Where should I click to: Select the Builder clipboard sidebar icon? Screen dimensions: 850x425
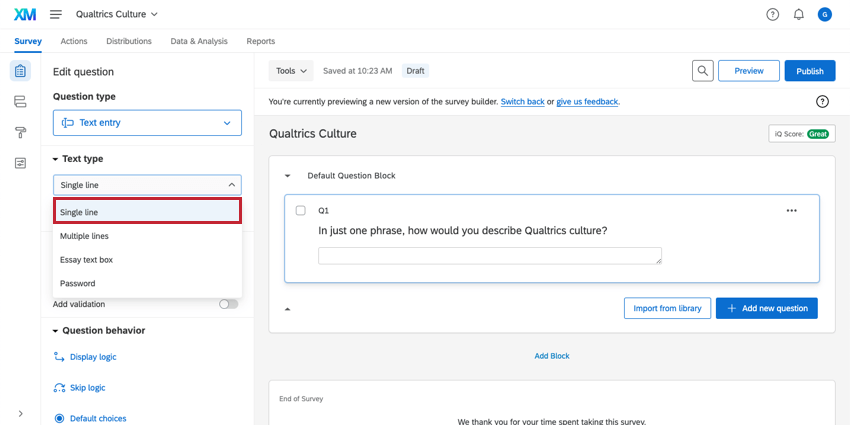coord(20,71)
